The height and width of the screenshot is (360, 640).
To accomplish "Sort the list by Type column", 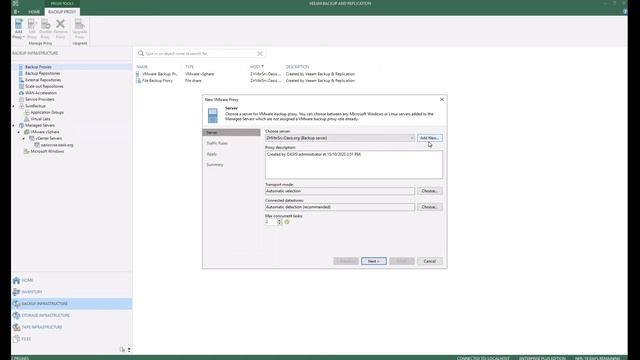I will [x=189, y=67].
